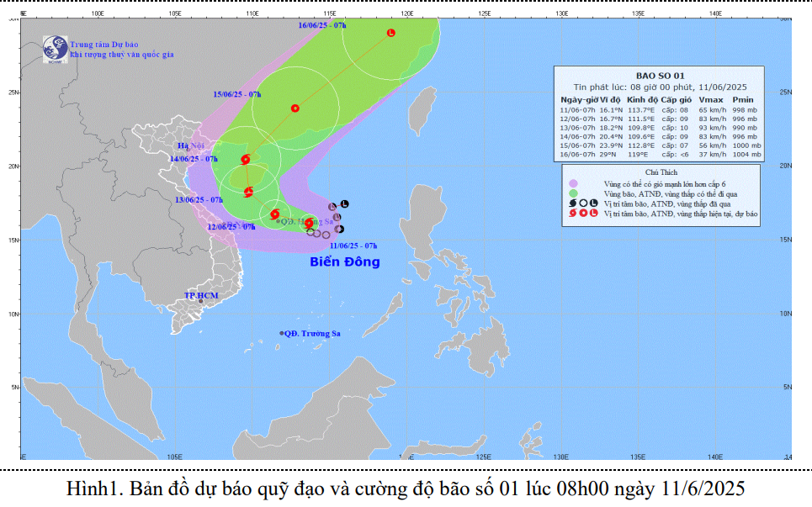Screen dimensions: 812x507
Task: Click the green storm-path legend swatch
Action: (573, 193)
